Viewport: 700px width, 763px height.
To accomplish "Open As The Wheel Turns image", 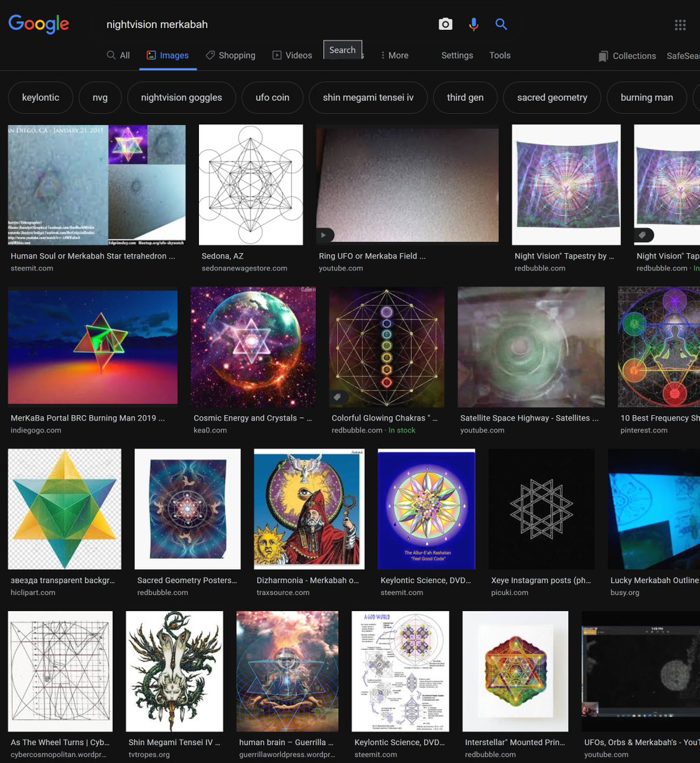I will point(60,671).
